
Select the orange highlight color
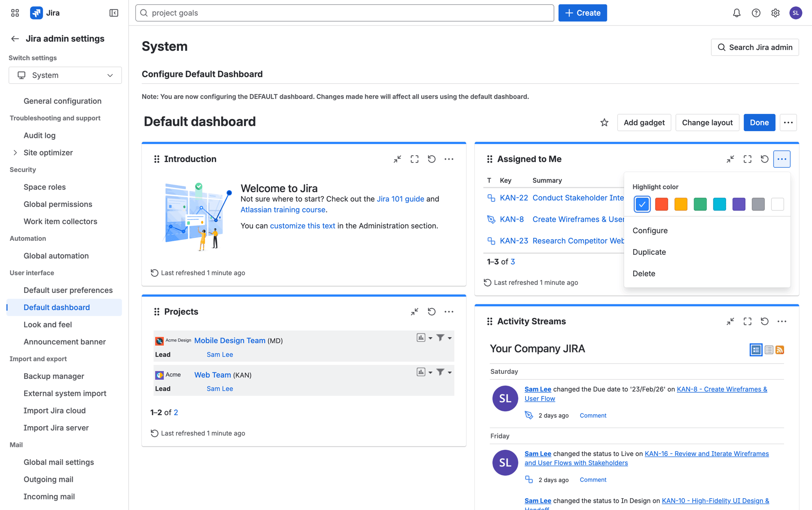tap(681, 204)
